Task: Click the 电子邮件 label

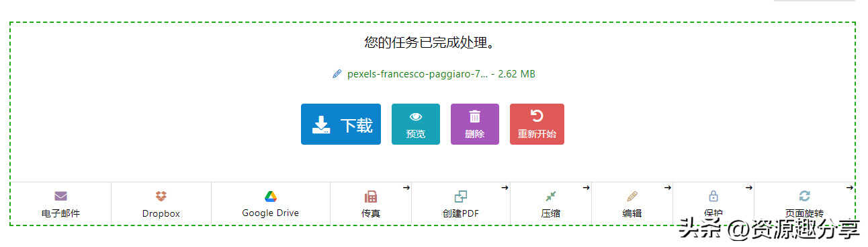Action: (60, 213)
